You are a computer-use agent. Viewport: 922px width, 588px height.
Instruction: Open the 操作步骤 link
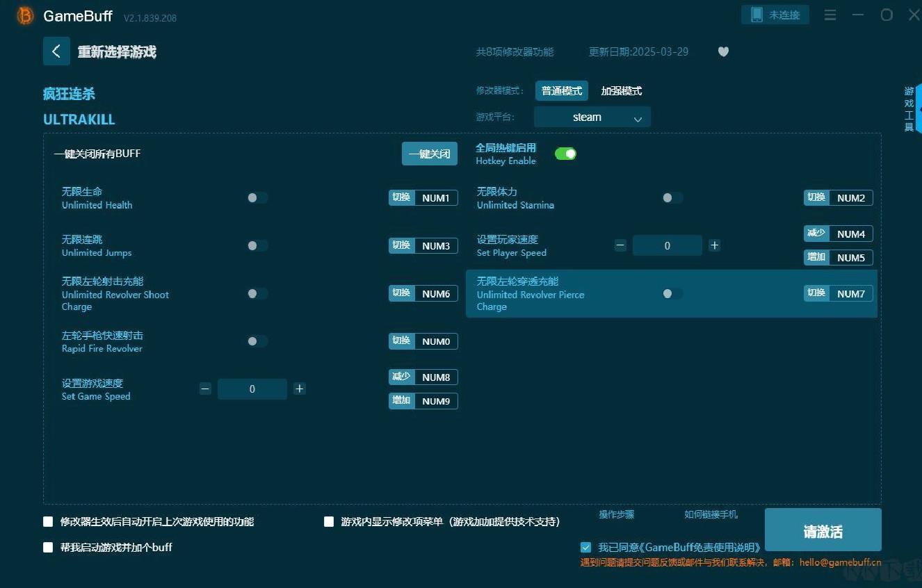(617, 515)
